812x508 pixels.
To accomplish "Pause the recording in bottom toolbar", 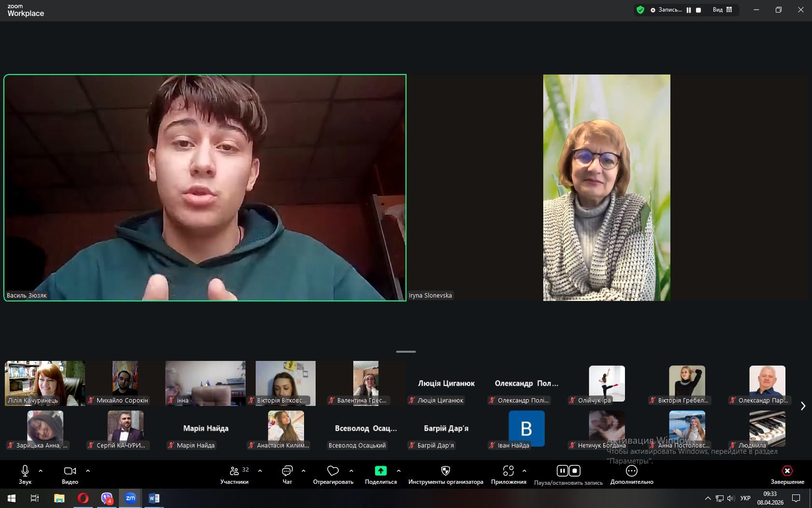I will tap(562, 471).
